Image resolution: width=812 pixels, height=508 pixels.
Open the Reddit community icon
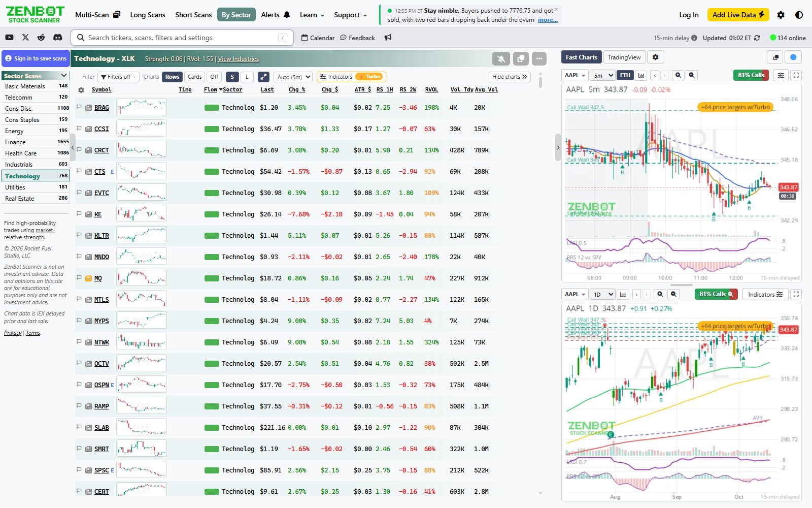point(41,38)
